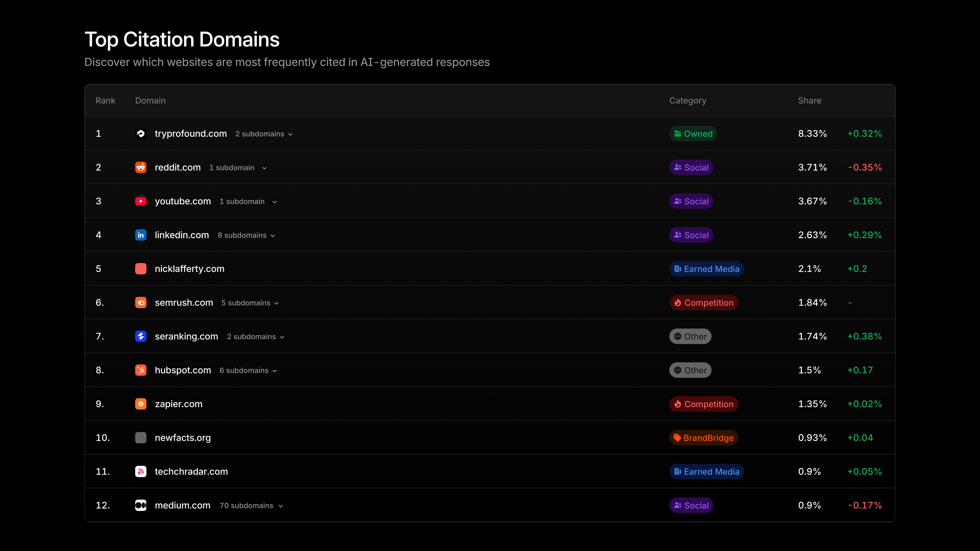Click the 3.67% share value
Screen dimensions: 980x551
point(813,201)
